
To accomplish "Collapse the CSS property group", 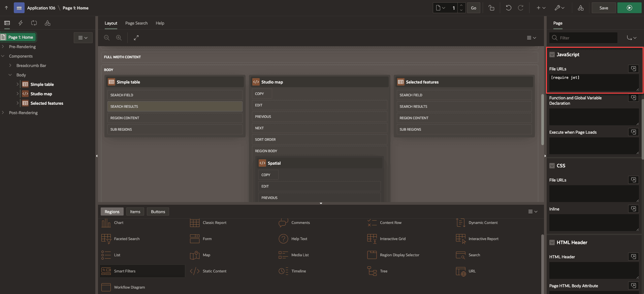I will pos(552,166).
